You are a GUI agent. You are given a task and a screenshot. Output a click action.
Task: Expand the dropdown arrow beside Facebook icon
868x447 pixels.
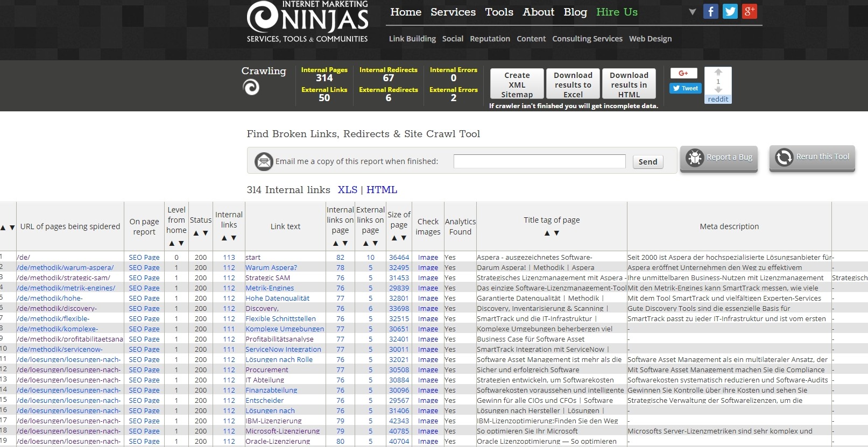pos(693,12)
